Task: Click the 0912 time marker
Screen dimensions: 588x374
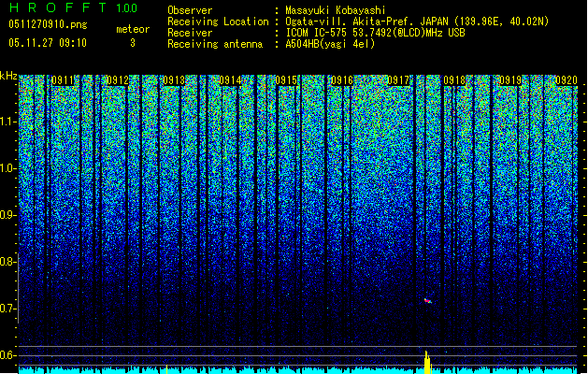Action: tap(118, 80)
